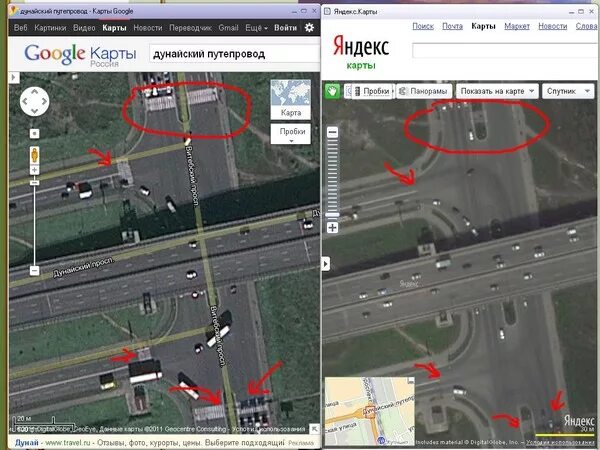Click the Google Maps window title bar
Image resolution: width=600 pixels, height=450 pixels.
click(x=164, y=11)
